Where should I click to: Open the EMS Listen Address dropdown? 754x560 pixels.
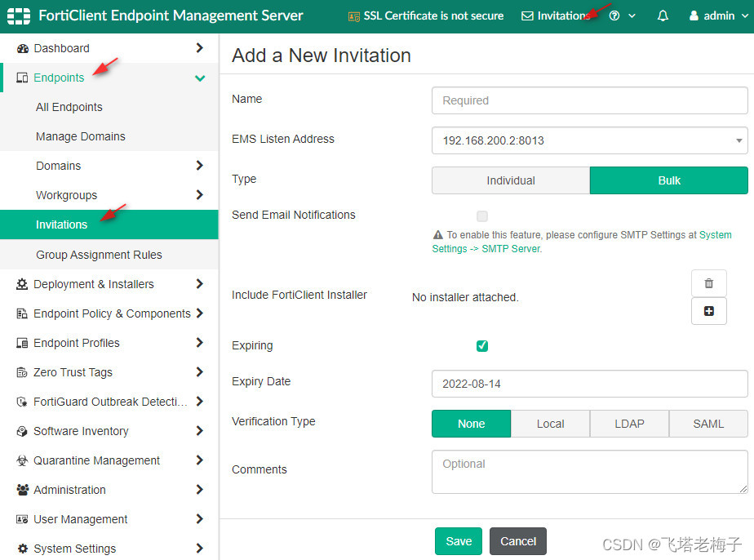[x=589, y=140]
